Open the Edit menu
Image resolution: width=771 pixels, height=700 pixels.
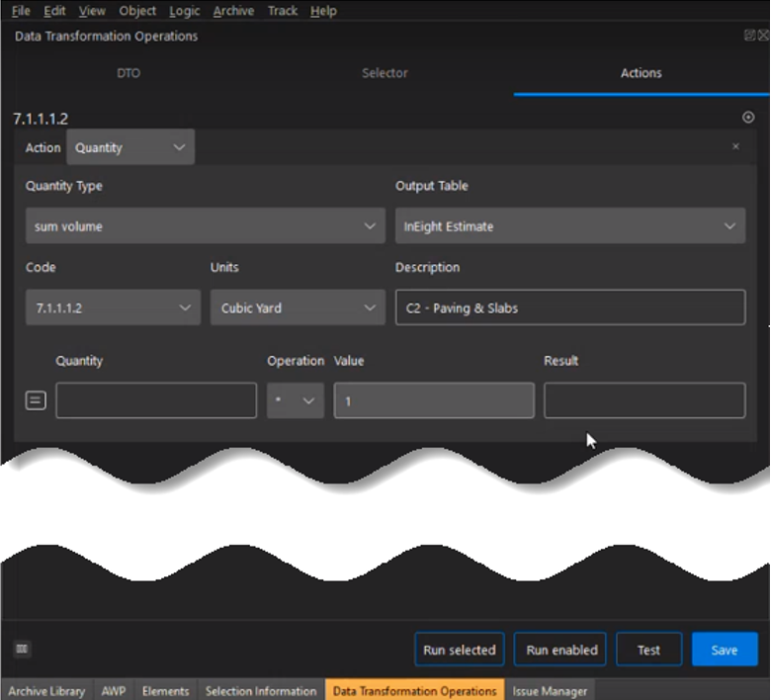point(54,11)
